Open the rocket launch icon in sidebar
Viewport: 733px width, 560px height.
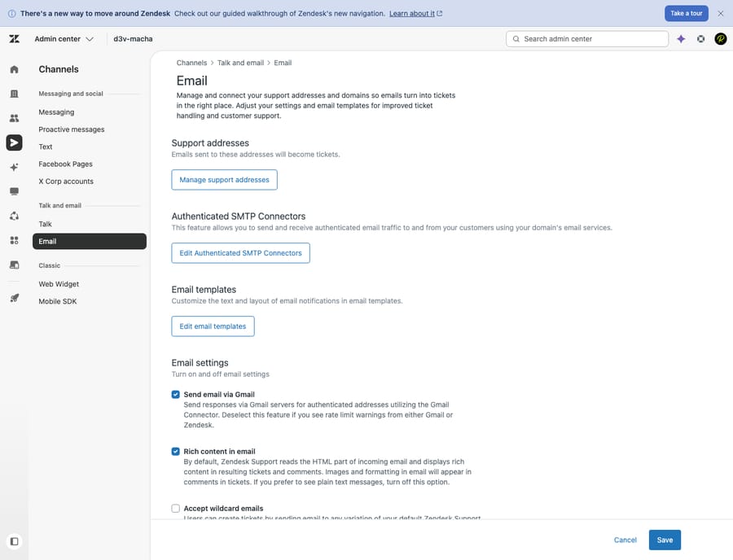click(14, 298)
